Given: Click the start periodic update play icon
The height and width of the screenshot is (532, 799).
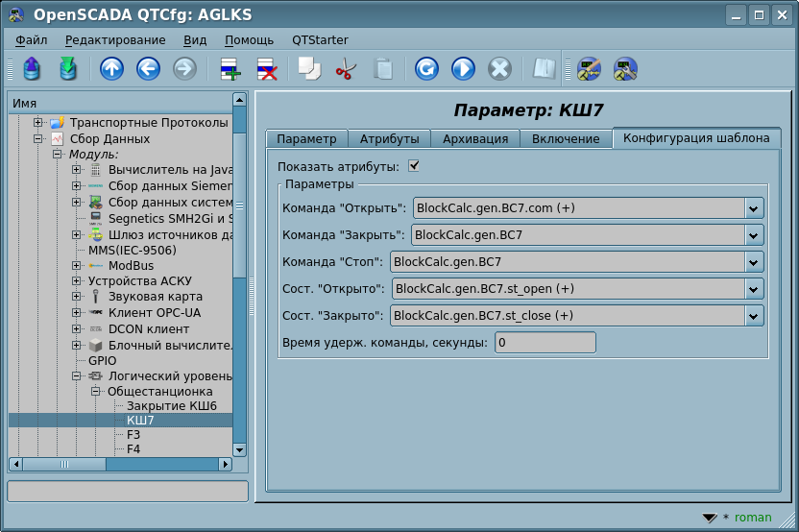Looking at the screenshot, I should pos(463,69).
